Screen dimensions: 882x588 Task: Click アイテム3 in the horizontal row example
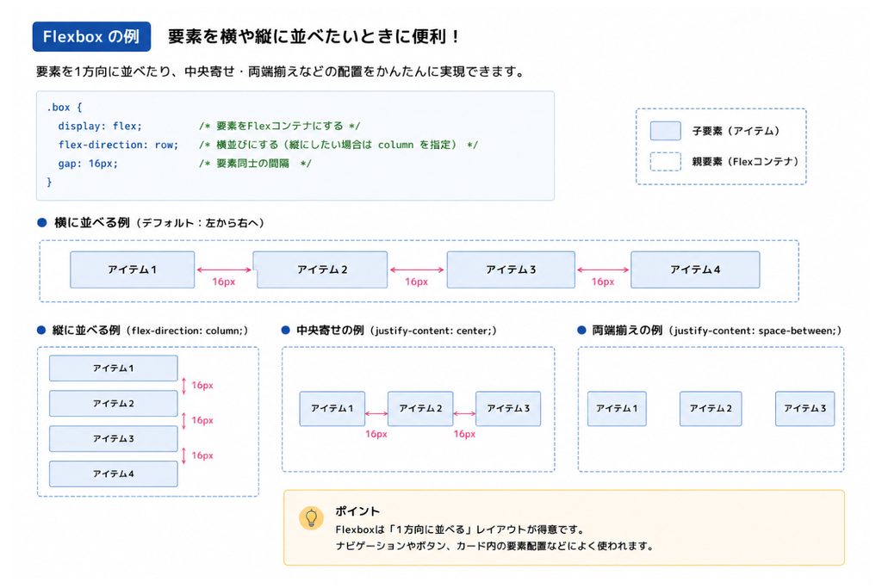[511, 269]
